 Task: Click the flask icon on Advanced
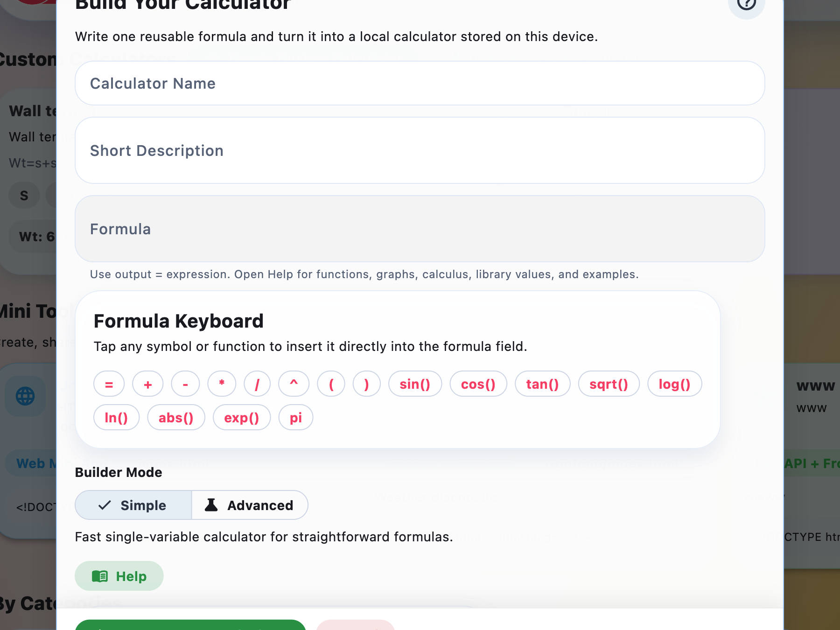[211, 505]
